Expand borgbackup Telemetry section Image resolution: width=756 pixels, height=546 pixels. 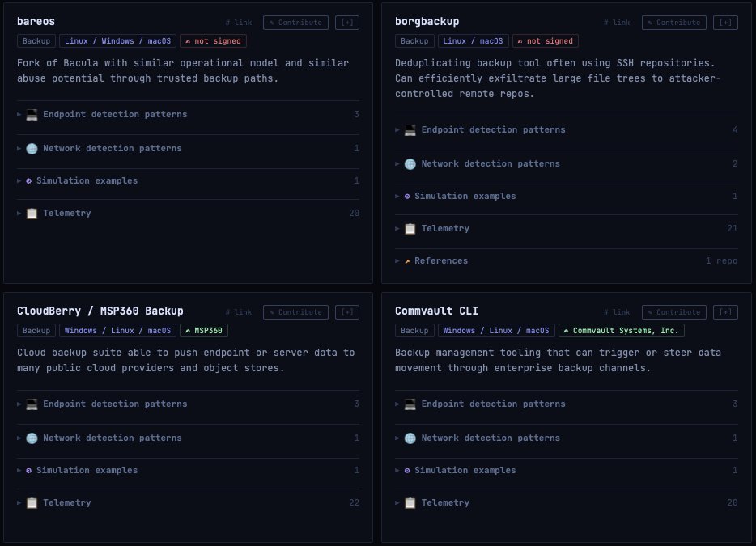pos(566,228)
